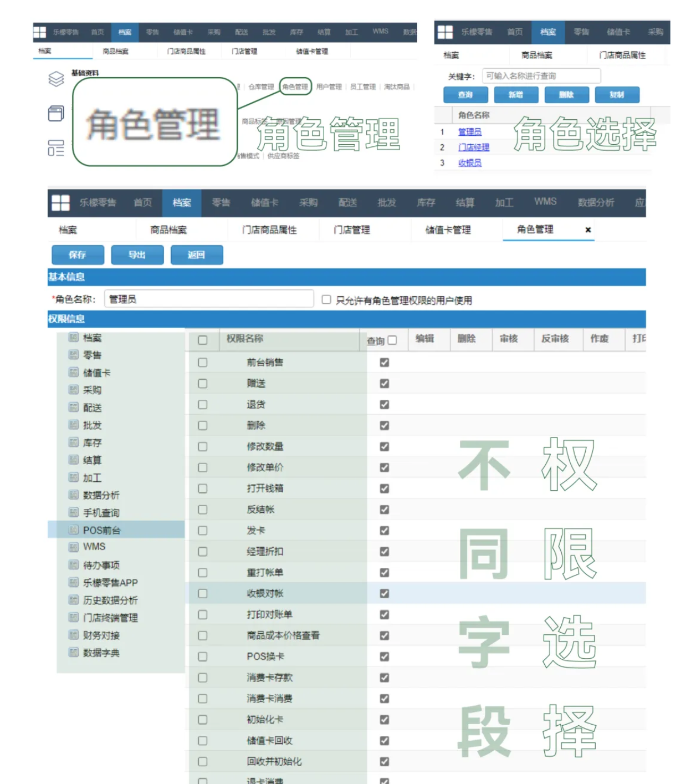Click the 角色名称 input field

pos(209,299)
